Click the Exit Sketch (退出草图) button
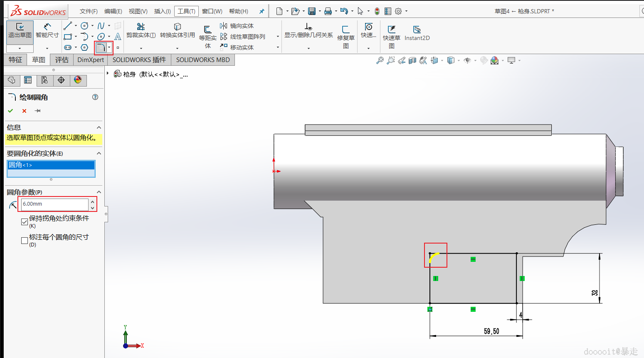 (20, 31)
